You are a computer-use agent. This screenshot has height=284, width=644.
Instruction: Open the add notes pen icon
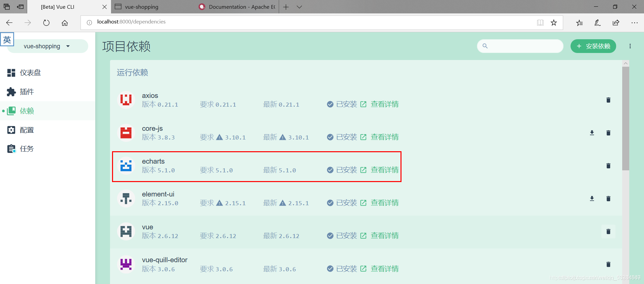click(597, 23)
